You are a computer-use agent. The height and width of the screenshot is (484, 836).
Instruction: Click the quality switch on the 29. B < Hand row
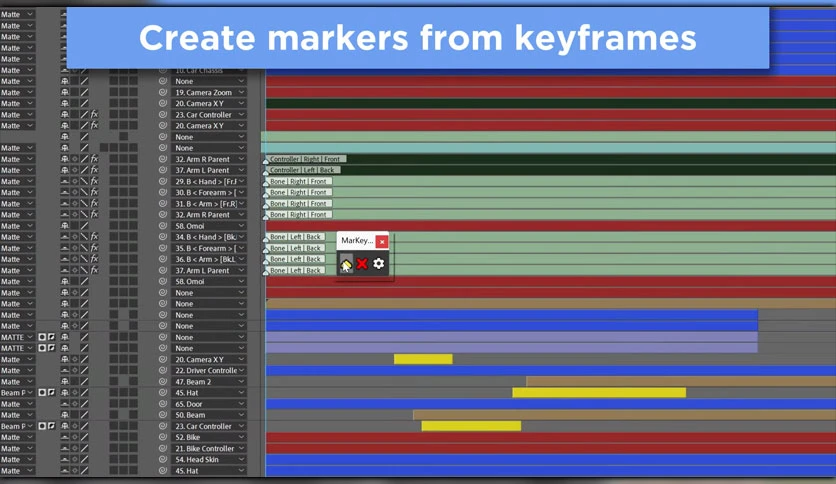coord(84,181)
